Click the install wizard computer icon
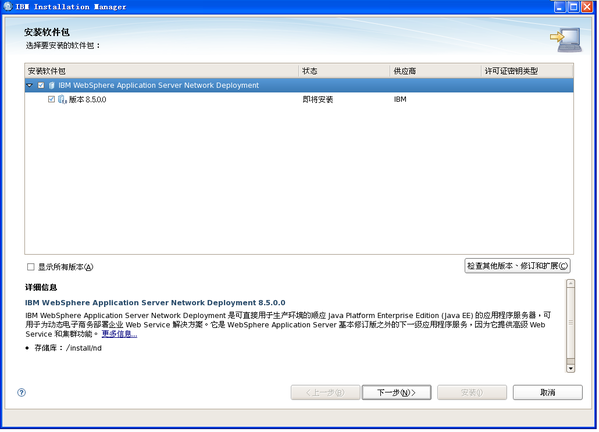 tap(566, 39)
